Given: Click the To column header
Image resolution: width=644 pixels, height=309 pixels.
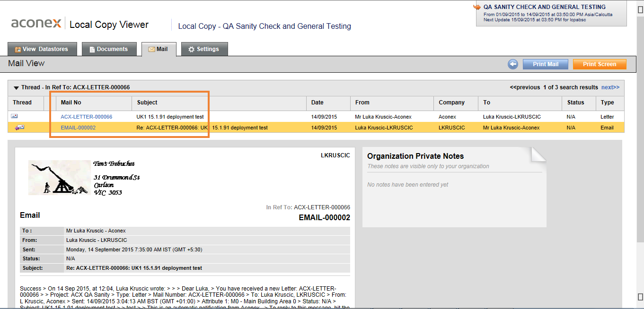Looking at the screenshot, I should (x=487, y=103).
